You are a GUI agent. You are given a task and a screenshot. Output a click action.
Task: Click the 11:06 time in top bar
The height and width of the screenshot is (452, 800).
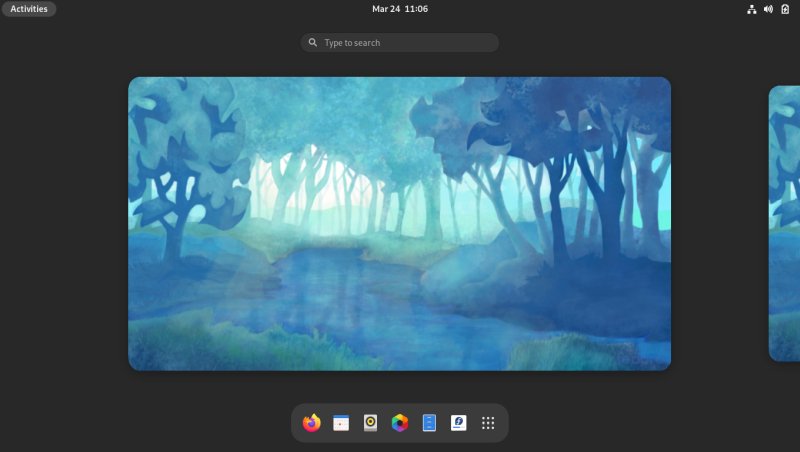[415, 9]
